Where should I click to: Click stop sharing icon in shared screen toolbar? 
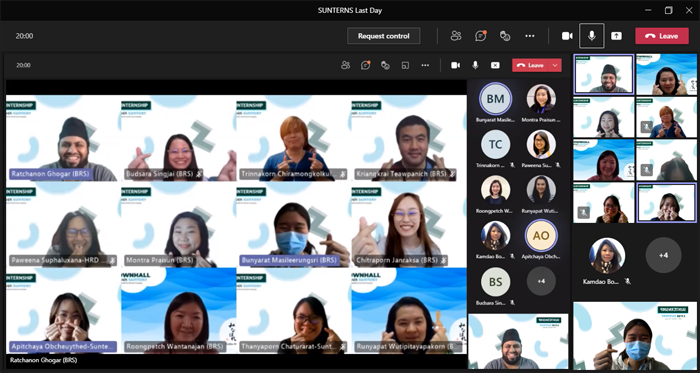click(495, 65)
